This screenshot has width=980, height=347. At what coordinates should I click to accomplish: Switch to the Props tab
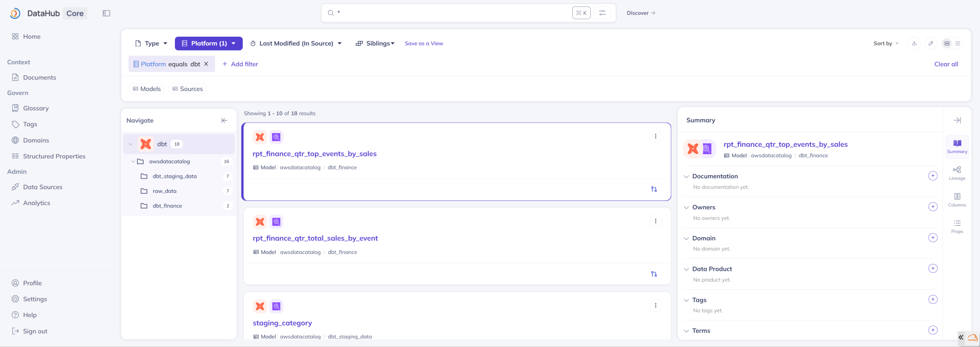957,226
